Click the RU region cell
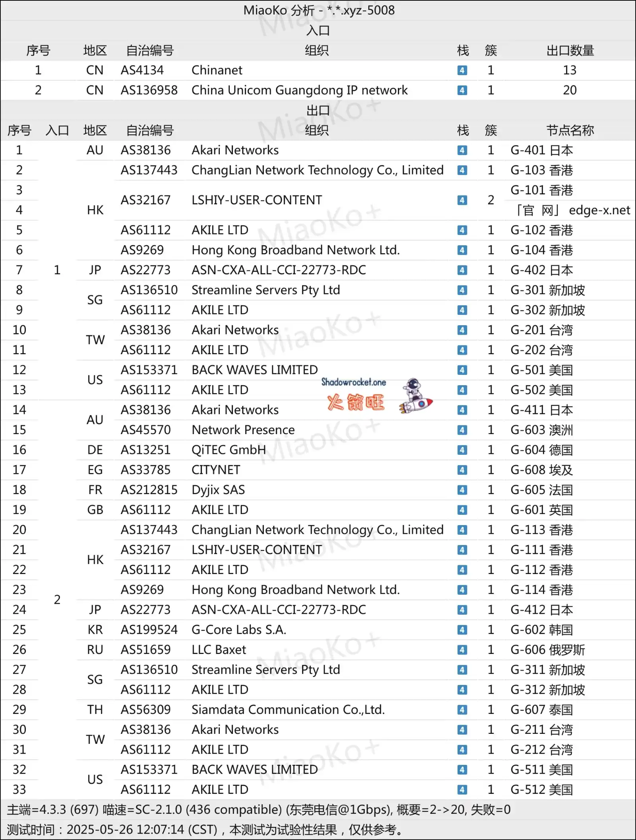 click(95, 650)
